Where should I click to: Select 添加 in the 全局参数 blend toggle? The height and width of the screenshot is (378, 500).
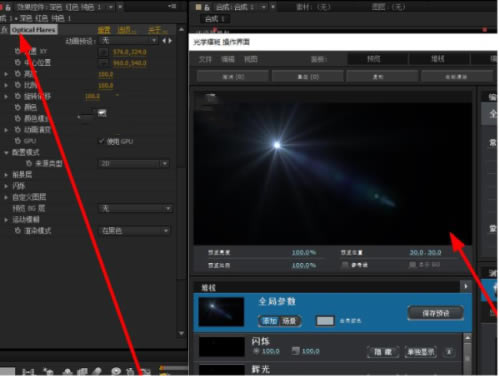pyautogui.click(x=270, y=321)
